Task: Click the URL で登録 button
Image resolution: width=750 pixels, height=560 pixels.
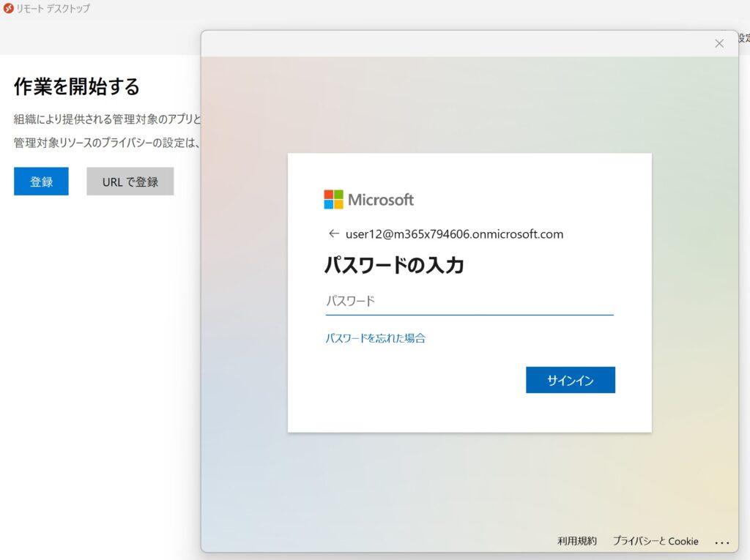Action: click(130, 182)
